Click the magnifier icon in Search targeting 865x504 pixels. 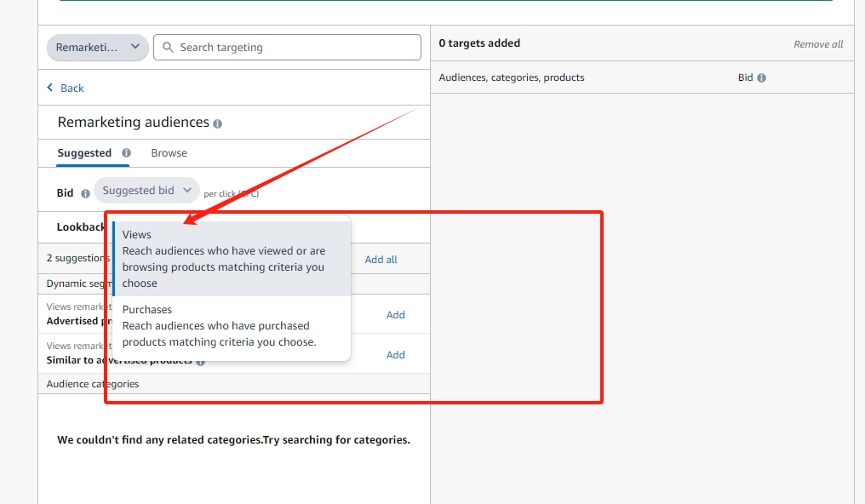pyautogui.click(x=168, y=48)
